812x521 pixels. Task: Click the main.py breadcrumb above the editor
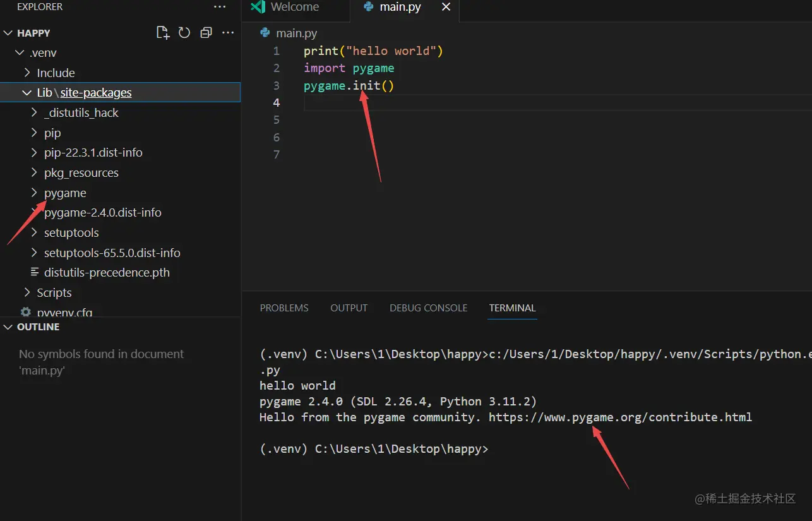[297, 33]
